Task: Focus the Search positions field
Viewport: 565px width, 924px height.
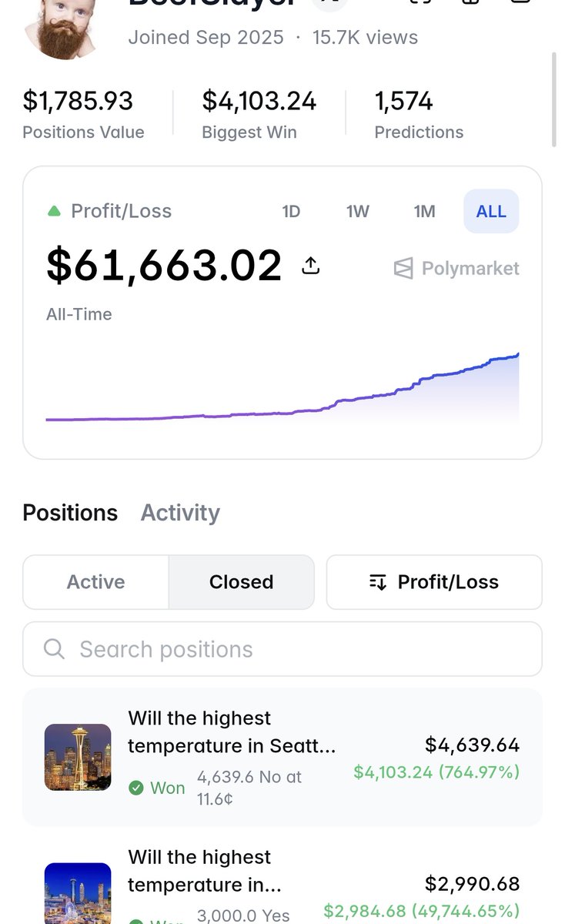Action: tap(282, 649)
